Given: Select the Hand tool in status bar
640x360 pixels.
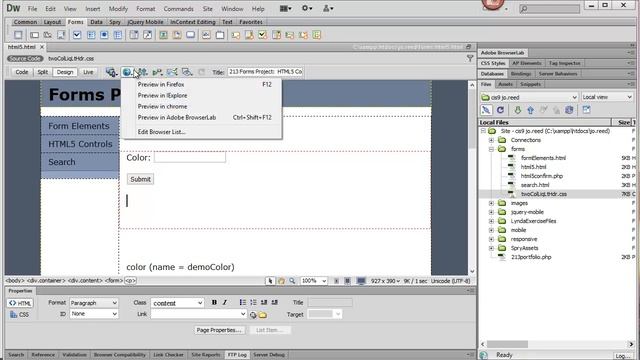Looking at the screenshot, I should click(x=281, y=281).
